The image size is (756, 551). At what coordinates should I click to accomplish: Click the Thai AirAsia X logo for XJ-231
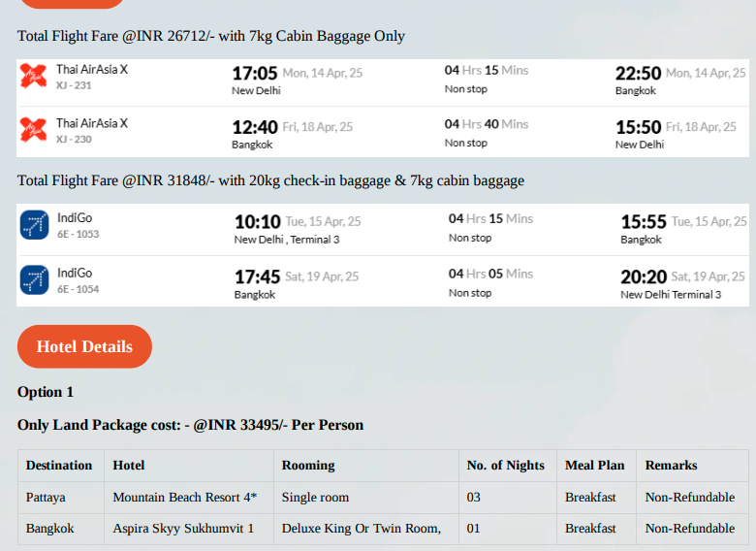(34, 77)
